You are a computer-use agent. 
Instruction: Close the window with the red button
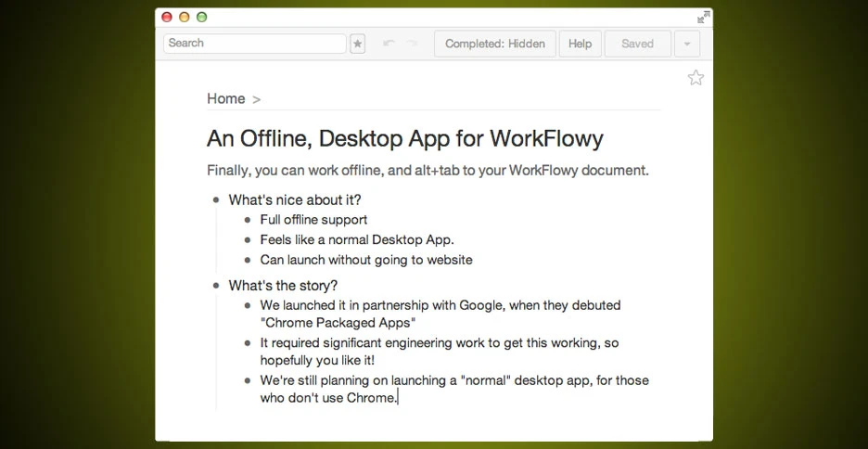167,18
